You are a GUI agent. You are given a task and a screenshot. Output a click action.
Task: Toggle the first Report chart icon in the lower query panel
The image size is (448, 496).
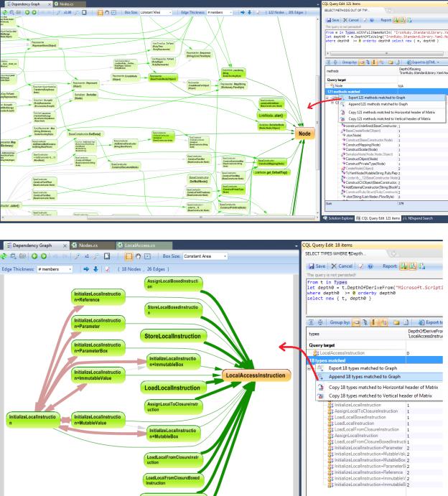tap(403, 266)
